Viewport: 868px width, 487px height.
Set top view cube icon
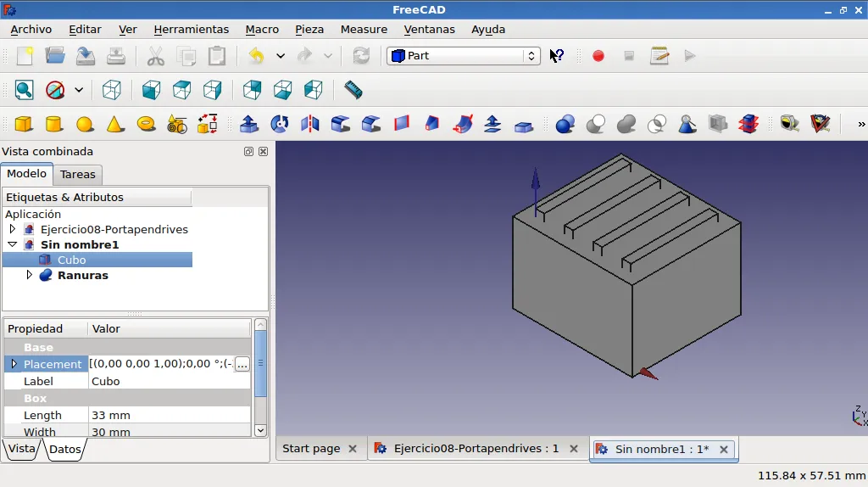point(181,90)
